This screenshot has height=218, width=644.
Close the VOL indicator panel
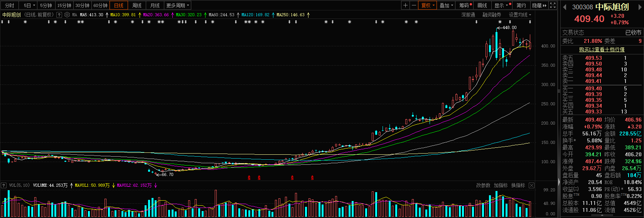531,186
